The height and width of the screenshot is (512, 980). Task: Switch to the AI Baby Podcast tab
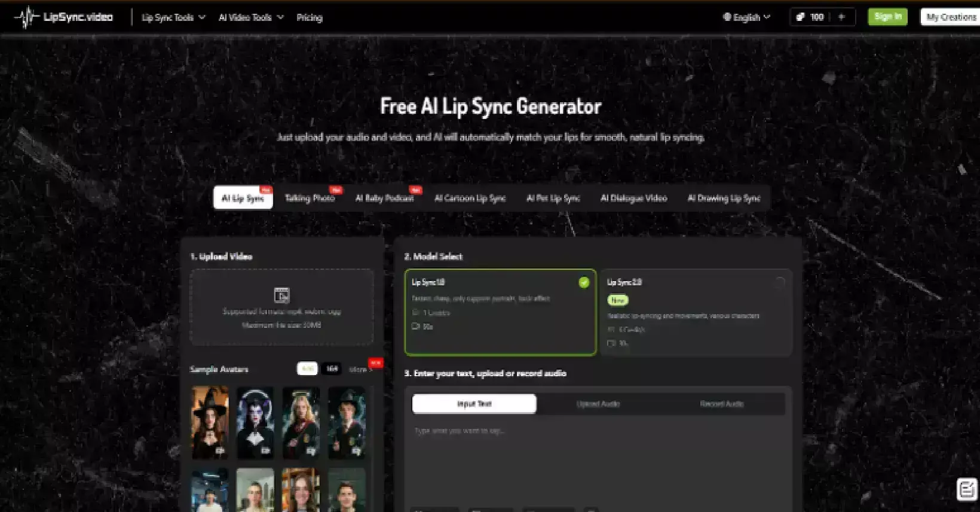coord(385,198)
